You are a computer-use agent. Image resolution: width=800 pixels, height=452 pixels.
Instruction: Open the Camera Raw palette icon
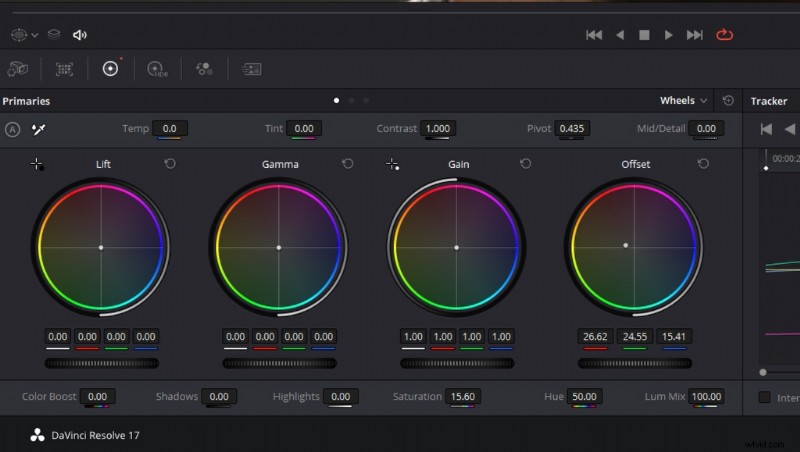click(x=18, y=68)
